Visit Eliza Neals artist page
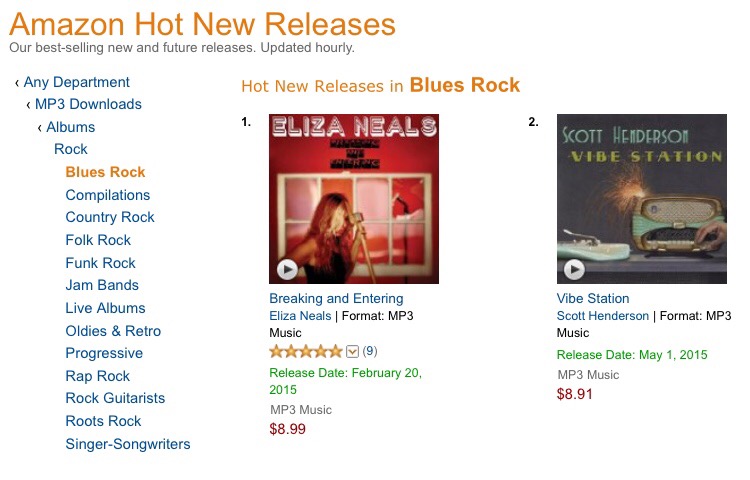This screenshot has height=480, width=750. 300,316
